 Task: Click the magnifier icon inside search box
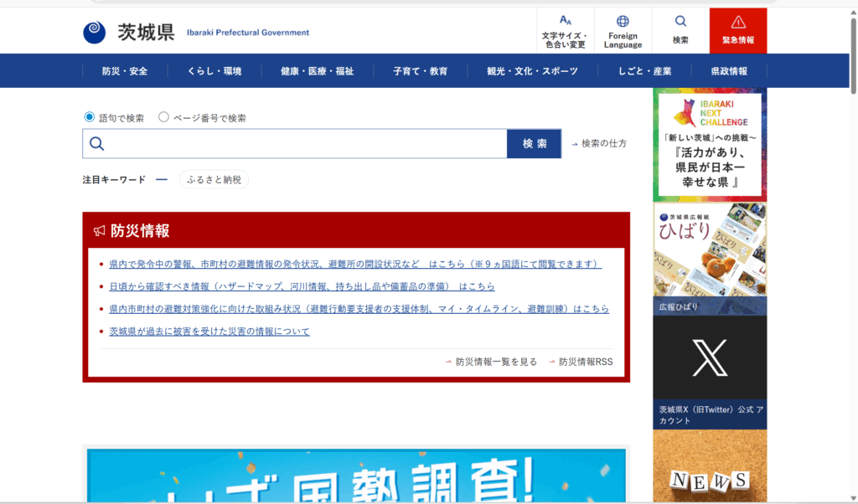(x=96, y=144)
